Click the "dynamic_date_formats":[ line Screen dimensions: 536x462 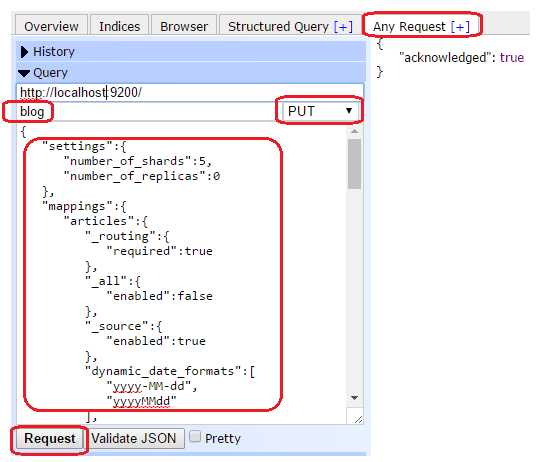[170, 371]
